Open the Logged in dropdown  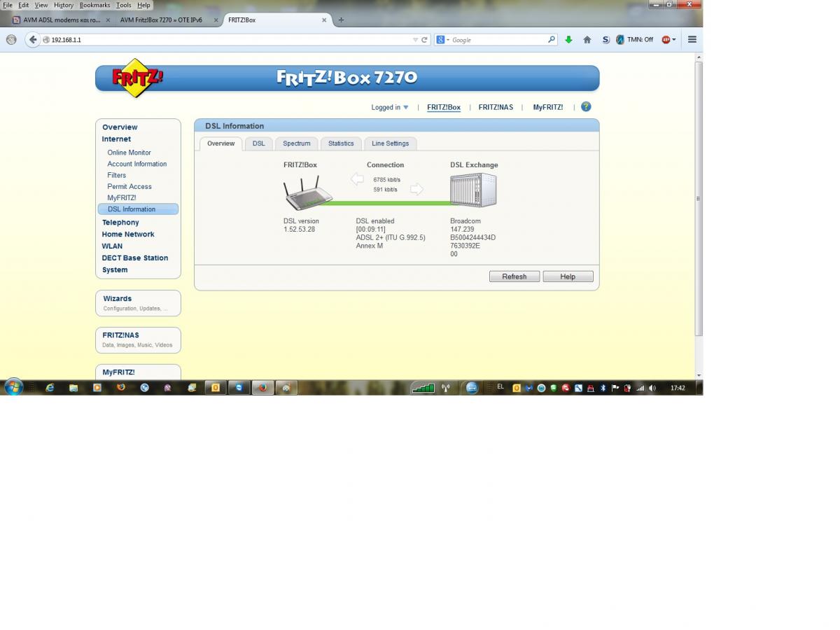pos(390,108)
